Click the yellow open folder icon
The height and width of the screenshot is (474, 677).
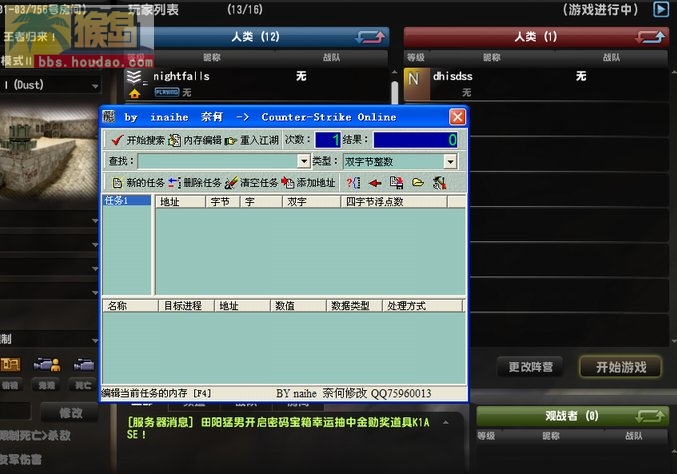tap(418, 183)
